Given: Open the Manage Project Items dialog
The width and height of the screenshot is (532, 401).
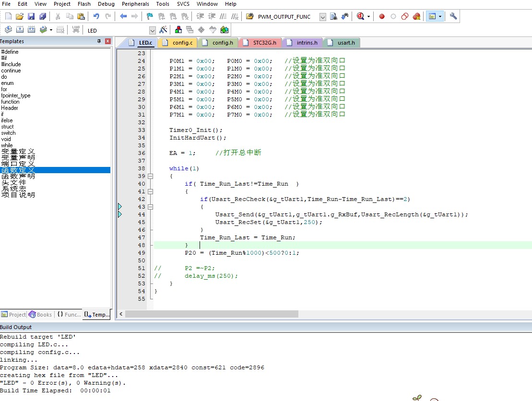Looking at the screenshot, I should pyautogui.click(x=178, y=30).
